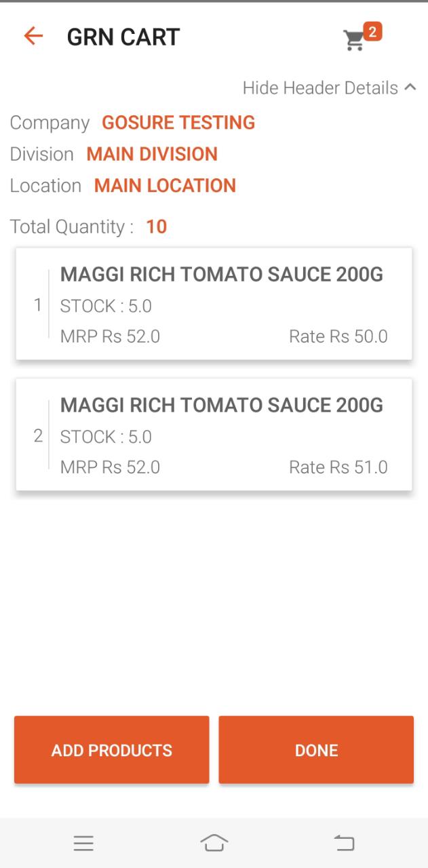Viewport: 428px width, 868px height.
Task: Open the second Maggi Tomato Sauce item title
Action: 221,406
